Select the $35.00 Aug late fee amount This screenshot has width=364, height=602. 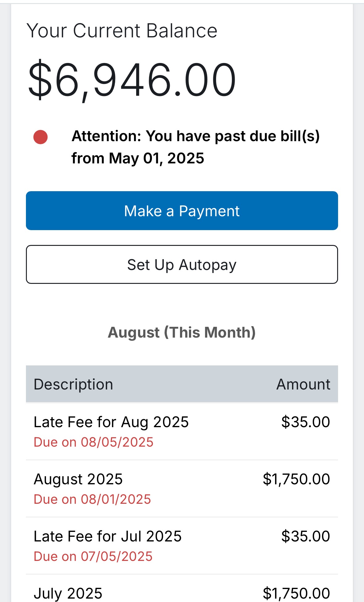coord(305,422)
